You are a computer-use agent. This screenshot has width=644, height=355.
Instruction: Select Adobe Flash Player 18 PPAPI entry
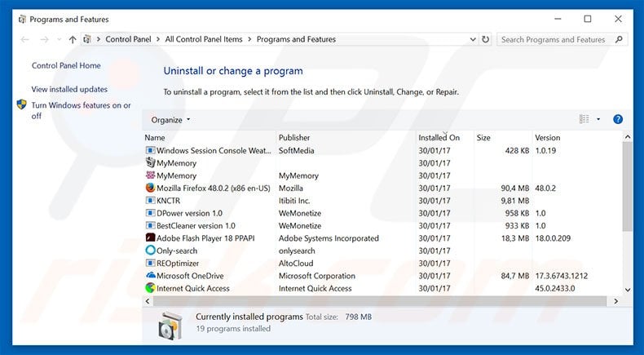(x=205, y=238)
